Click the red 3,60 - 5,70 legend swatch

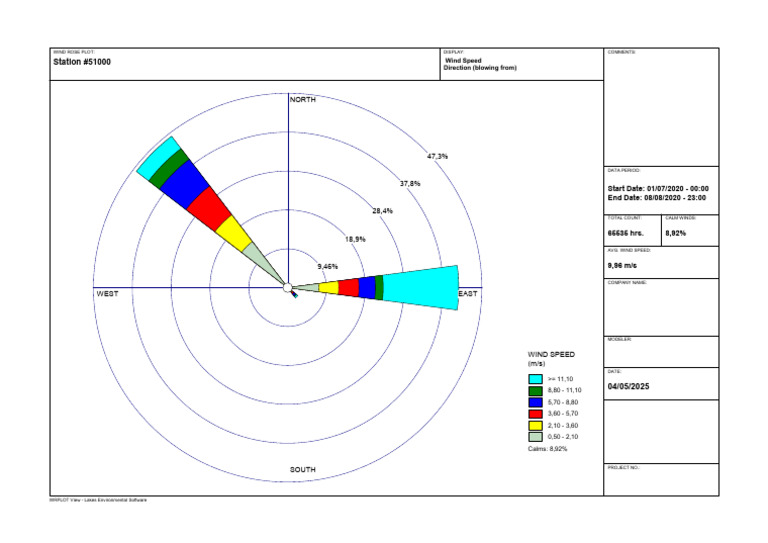535,414
